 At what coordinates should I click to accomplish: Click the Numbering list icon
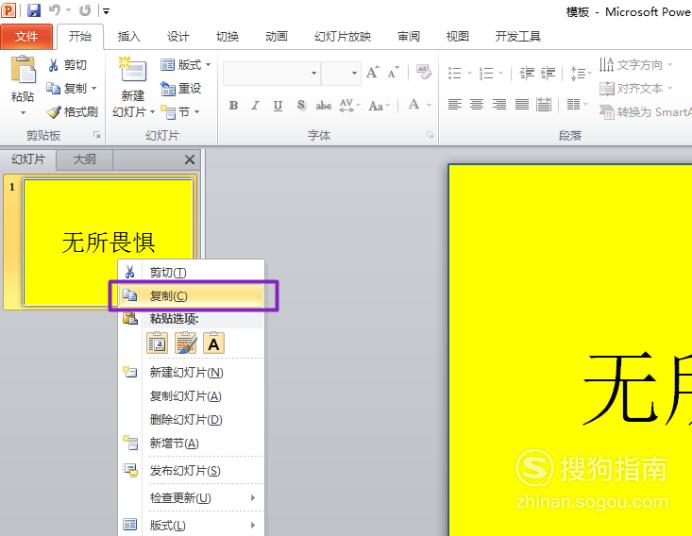[x=486, y=73]
